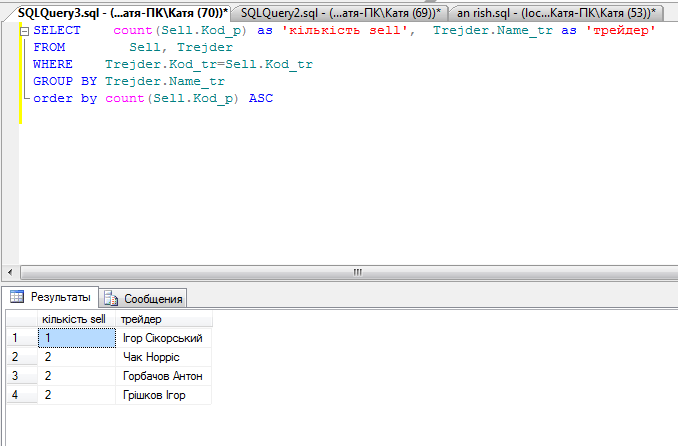
Task: Click the ASC keyword in order by line
Action: (261, 98)
